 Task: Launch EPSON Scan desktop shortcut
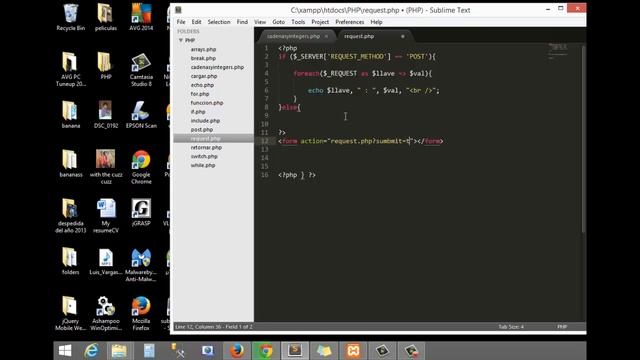point(141,114)
